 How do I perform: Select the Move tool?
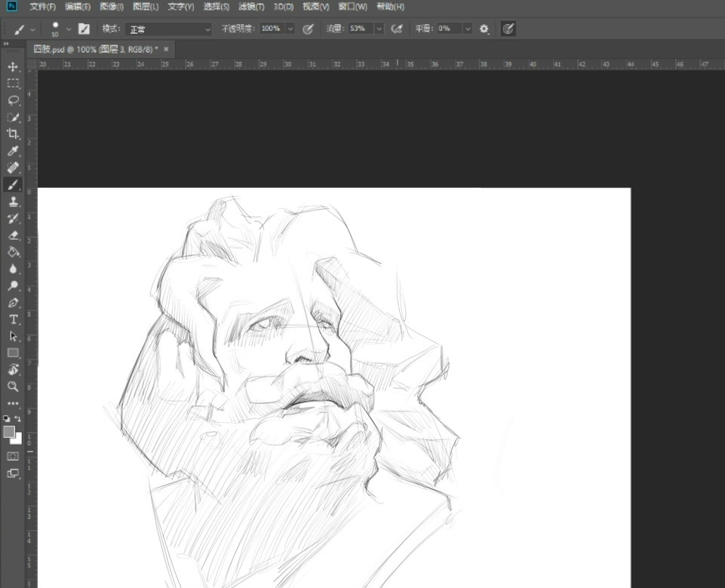click(x=13, y=67)
